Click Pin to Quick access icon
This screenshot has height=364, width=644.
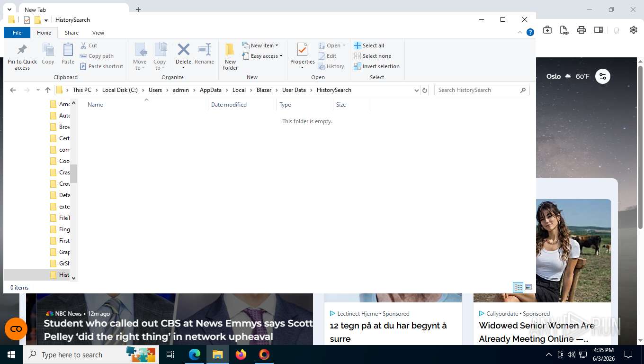point(22,49)
